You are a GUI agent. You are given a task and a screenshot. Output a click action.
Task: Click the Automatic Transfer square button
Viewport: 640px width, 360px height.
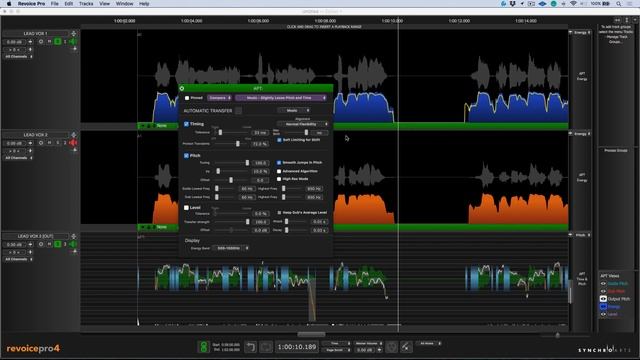(238, 111)
